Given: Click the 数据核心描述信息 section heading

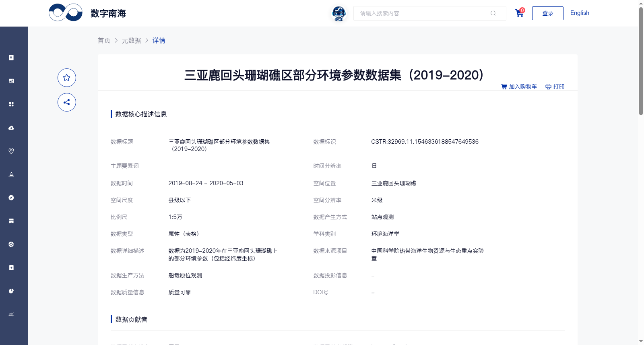Looking at the screenshot, I should [141, 114].
